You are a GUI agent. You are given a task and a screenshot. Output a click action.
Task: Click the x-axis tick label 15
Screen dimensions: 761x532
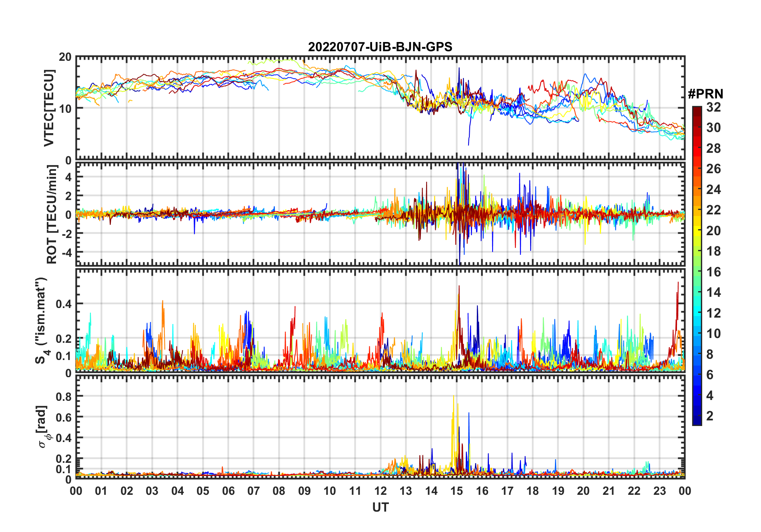pyautogui.click(x=457, y=491)
